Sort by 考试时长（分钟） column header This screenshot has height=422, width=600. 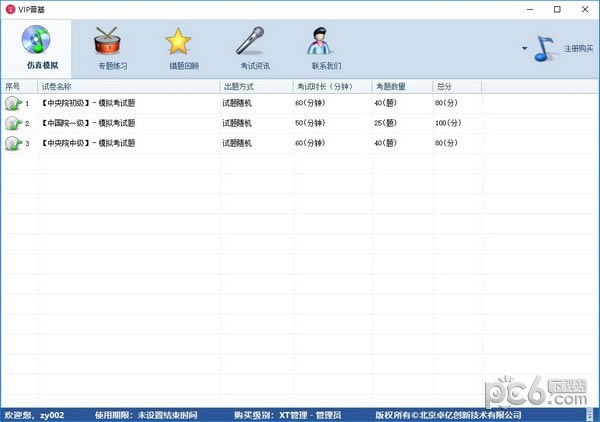pyautogui.click(x=331, y=86)
